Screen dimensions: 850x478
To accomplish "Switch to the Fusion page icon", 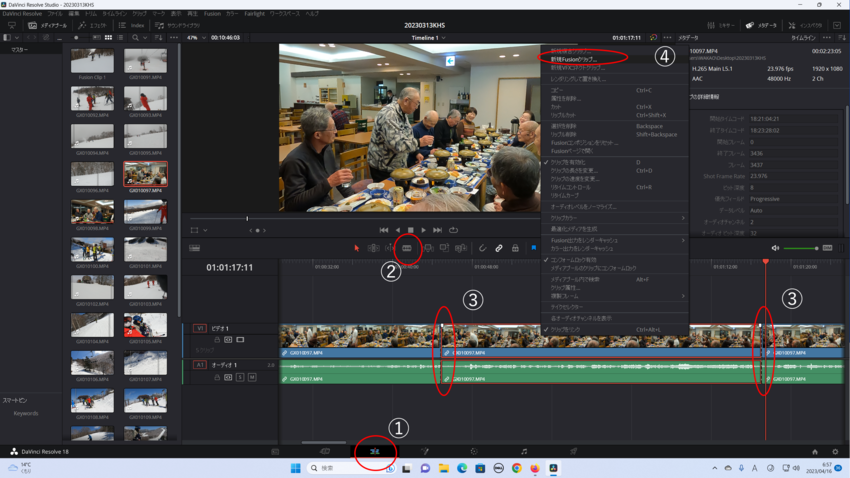I will pos(424,451).
